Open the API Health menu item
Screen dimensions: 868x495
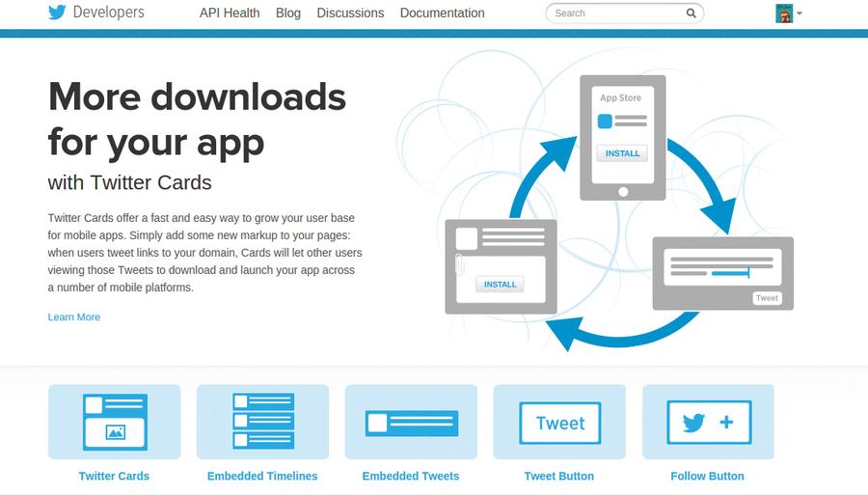coord(230,13)
